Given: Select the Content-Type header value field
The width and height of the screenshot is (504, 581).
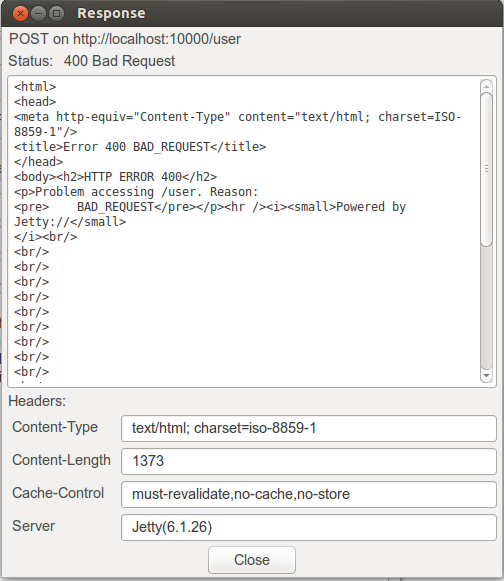Looking at the screenshot, I should pyautogui.click(x=309, y=428).
